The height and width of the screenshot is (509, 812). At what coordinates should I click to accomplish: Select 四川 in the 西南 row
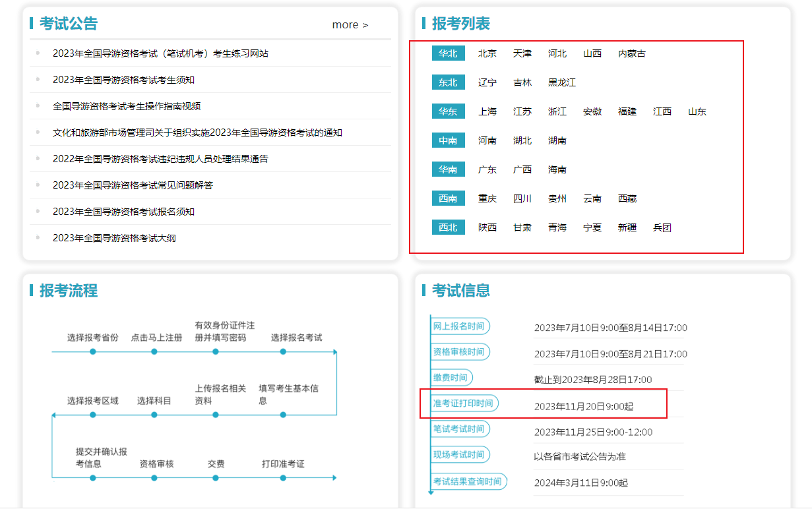point(522,198)
